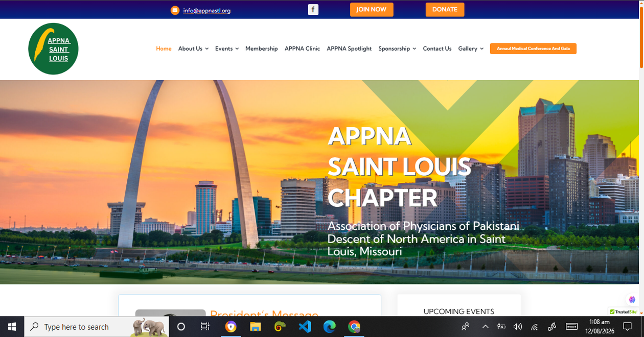Viewport: 644px width, 337px height.
Task: Click the People icon in the system tray
Action: (465, 327)
